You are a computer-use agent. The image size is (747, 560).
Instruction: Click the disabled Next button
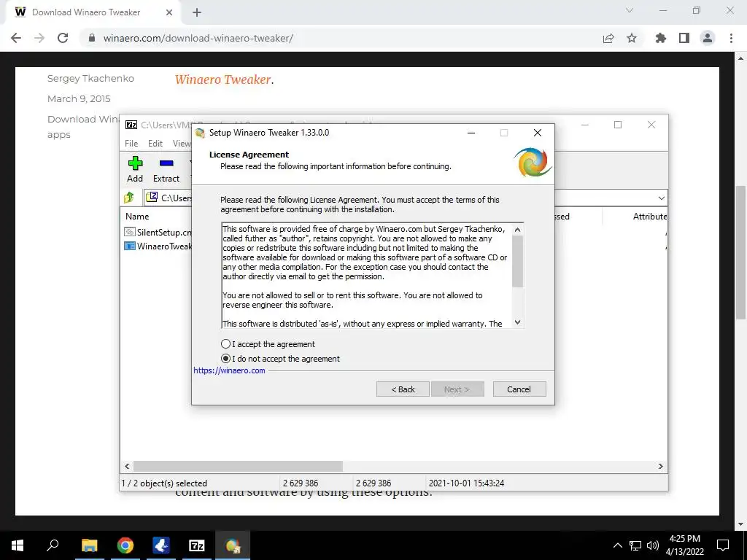(457, 389)
